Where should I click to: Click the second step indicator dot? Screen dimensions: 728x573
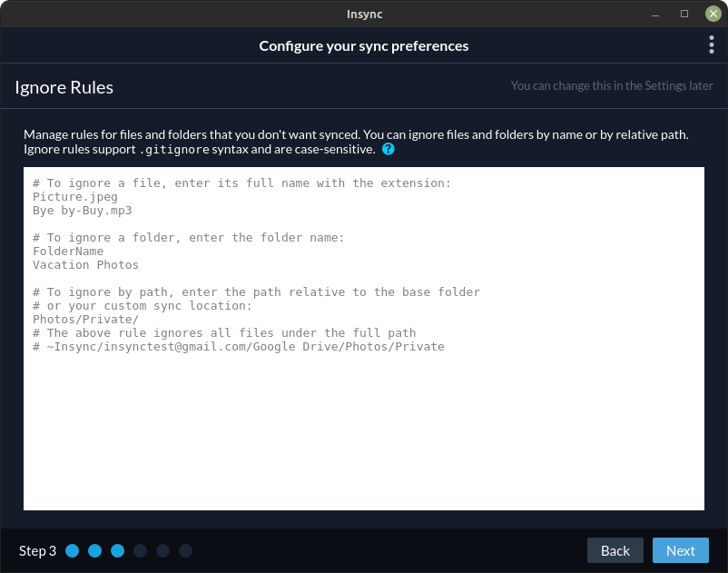point(95,550)
